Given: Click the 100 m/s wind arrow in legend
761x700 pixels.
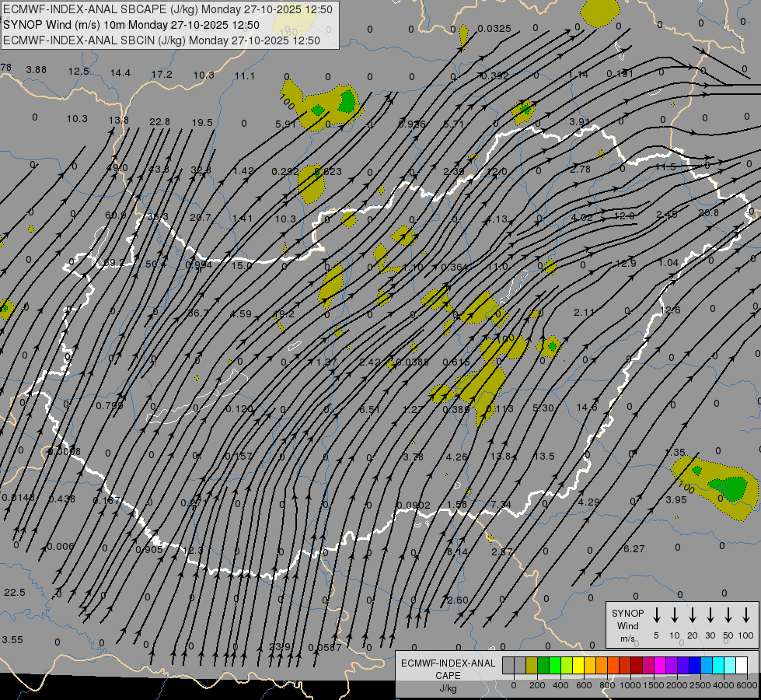Looking at the screenshot, I should pos(746,615).
